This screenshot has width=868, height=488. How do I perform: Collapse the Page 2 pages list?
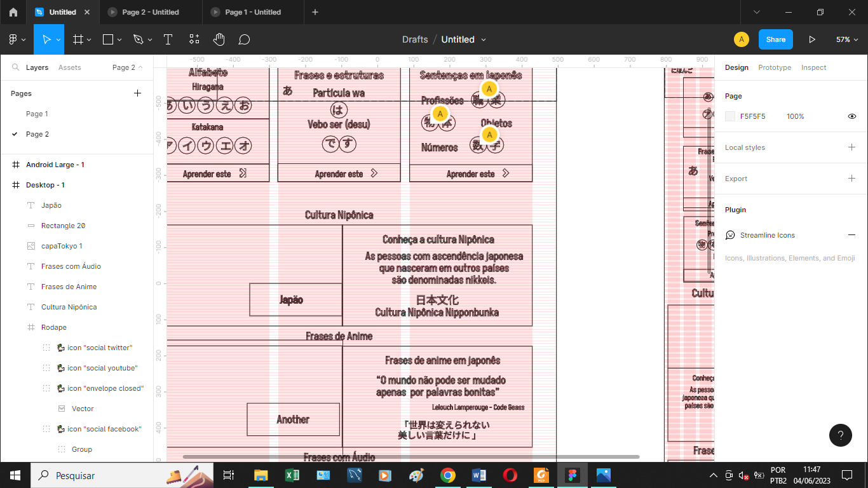[128, 67]
